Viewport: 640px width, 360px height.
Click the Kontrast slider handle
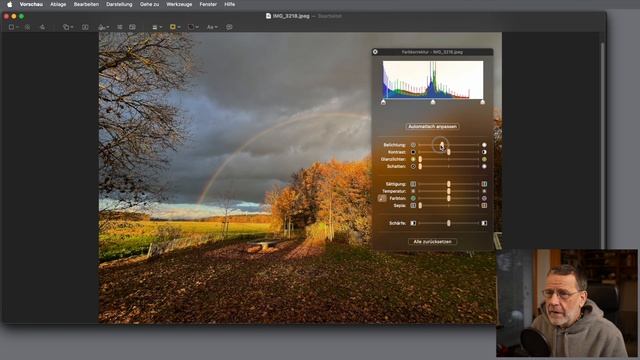click(449, 152)
